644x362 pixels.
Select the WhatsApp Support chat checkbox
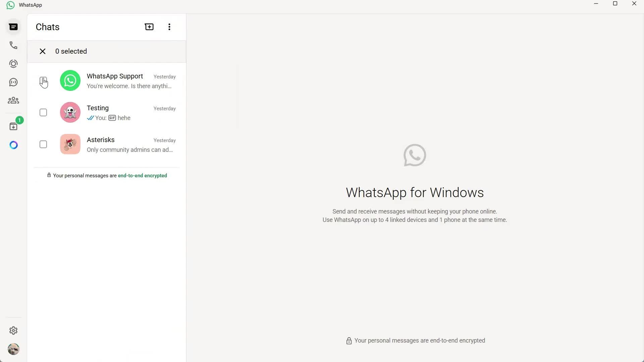tap(43, 80)
